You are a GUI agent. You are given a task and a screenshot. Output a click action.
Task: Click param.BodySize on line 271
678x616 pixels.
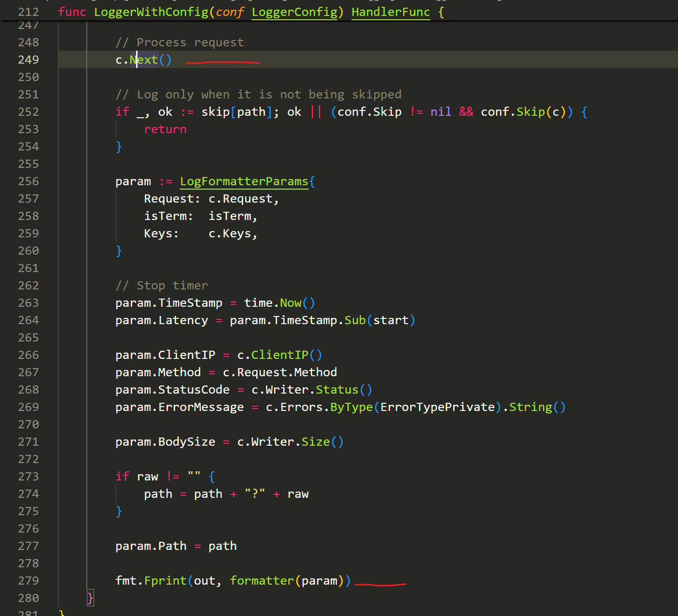pyautogui.click(x=165, y=442)
